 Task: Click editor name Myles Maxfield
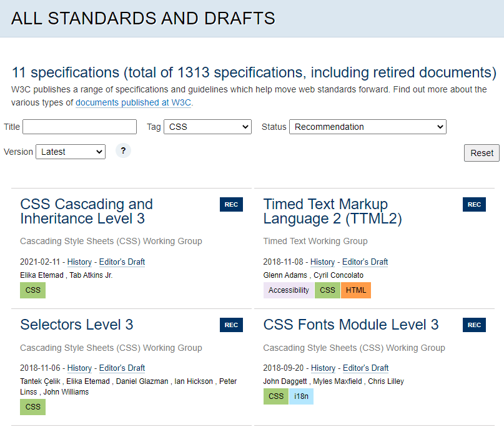pos(337,381)
